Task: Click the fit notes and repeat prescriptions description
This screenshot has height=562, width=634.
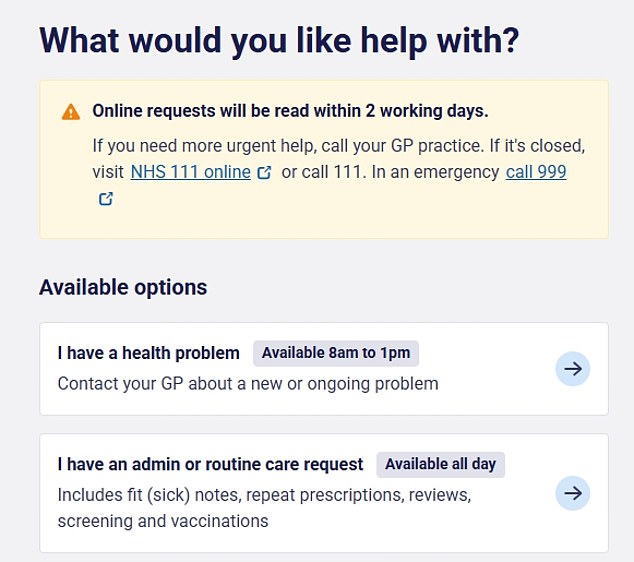Action: click(264, 495)
